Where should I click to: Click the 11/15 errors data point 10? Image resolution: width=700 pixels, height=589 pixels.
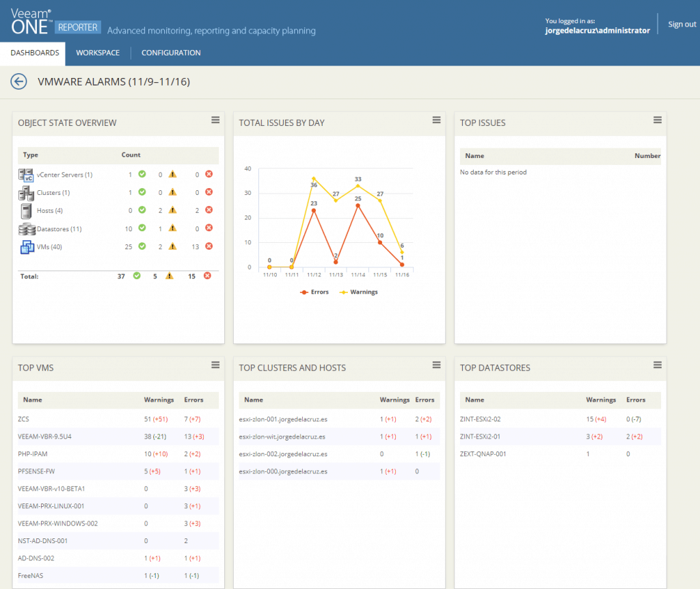[x=380, y=243]
